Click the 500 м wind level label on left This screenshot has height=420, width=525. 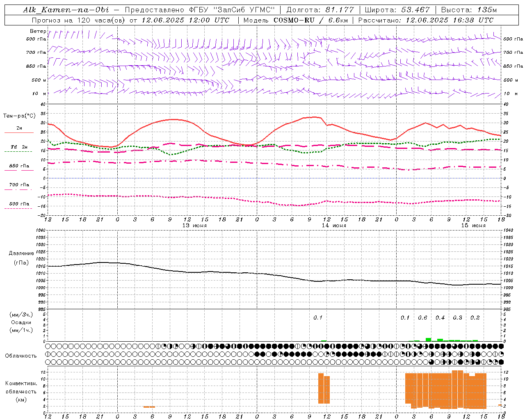39,80
